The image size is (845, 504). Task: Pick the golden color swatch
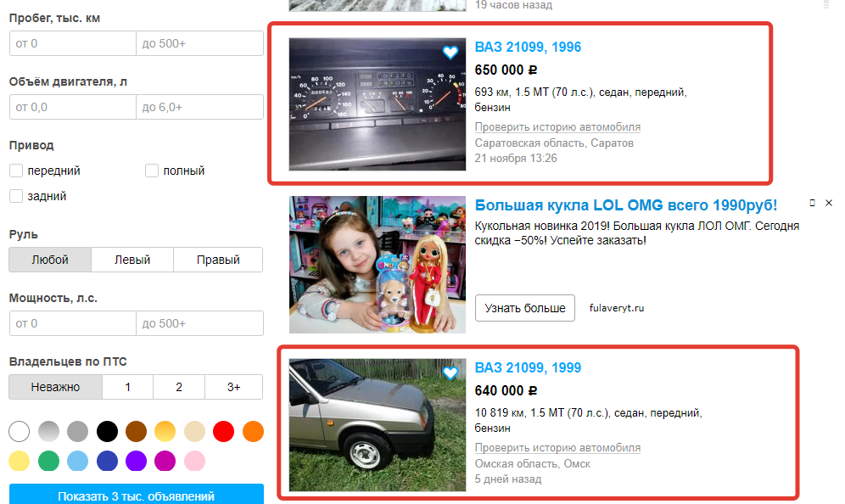tap(165, 431)
